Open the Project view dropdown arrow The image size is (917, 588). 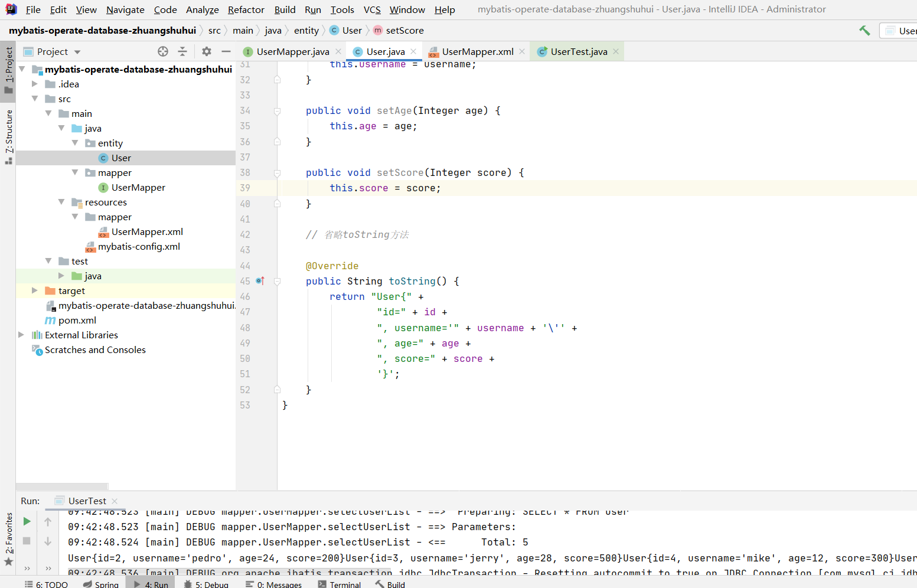coord(77,52)
